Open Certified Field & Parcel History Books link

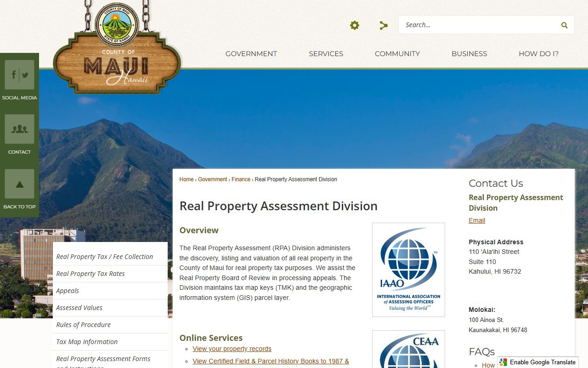(271, 361)
